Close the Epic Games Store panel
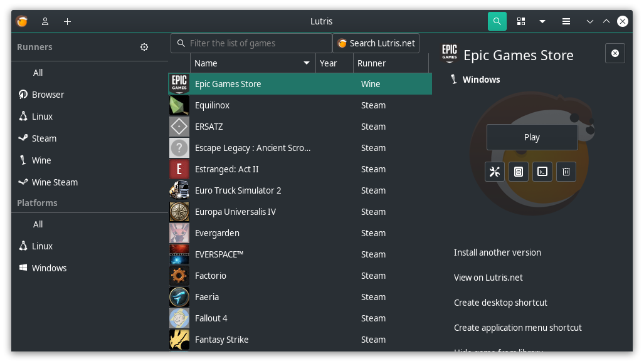 (x=615, y=53)
